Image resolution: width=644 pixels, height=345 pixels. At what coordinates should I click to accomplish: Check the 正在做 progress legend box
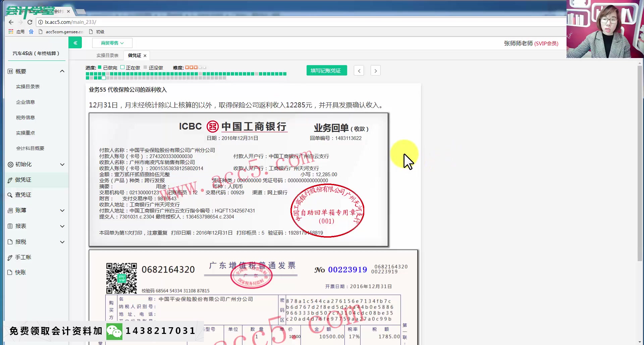(123, 67)
